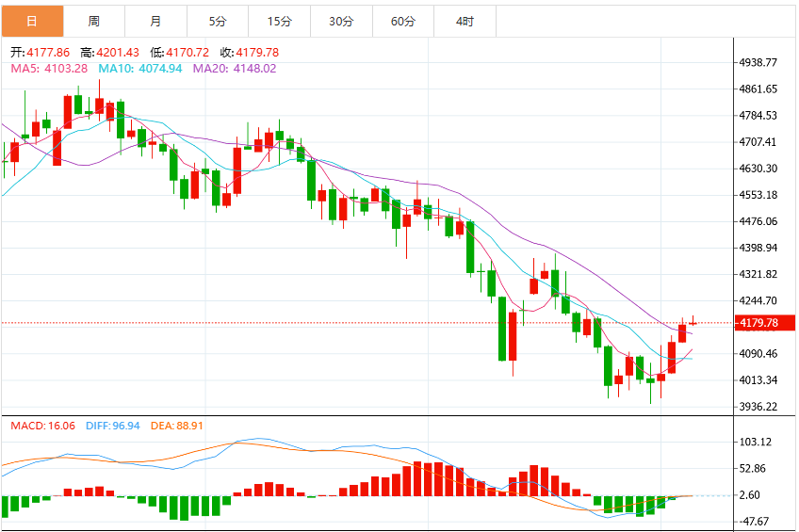Click the MACD value label
The height and width of the screenshot is (532, 799).
tap(42, 426)
